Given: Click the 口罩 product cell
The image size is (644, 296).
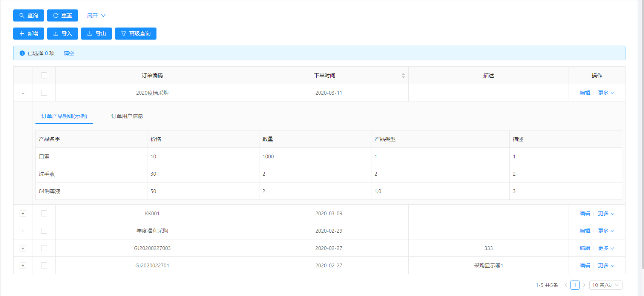Looking at the screenshot, I should coord(91,156).
